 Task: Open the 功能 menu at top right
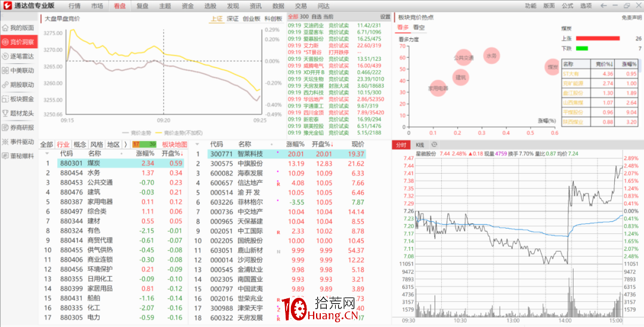531,6
